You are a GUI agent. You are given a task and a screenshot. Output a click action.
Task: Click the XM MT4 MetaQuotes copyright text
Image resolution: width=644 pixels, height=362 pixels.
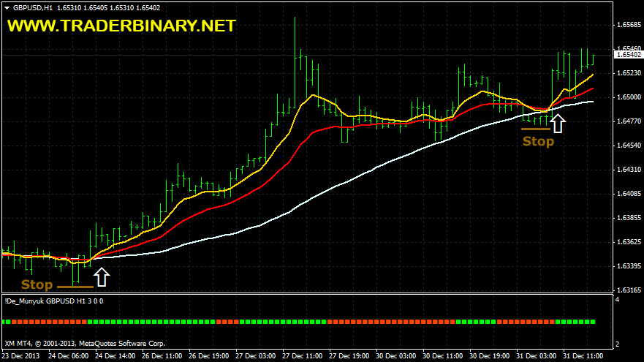85,344
